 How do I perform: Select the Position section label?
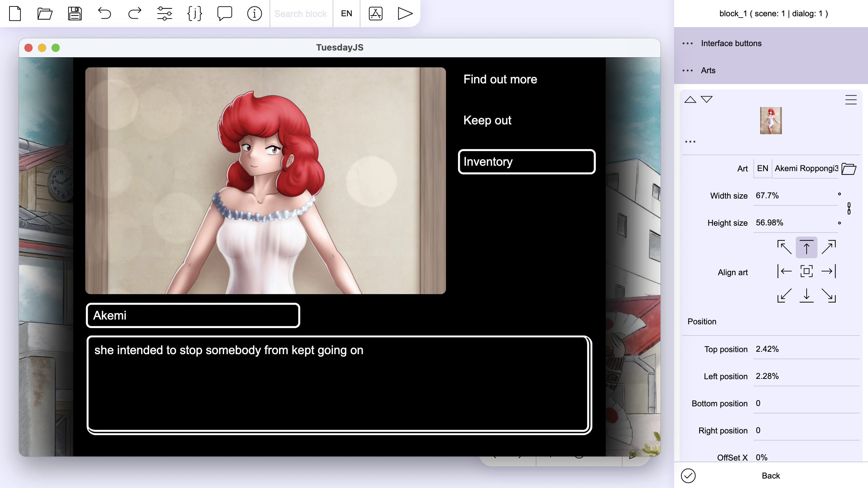click(702, 322)
